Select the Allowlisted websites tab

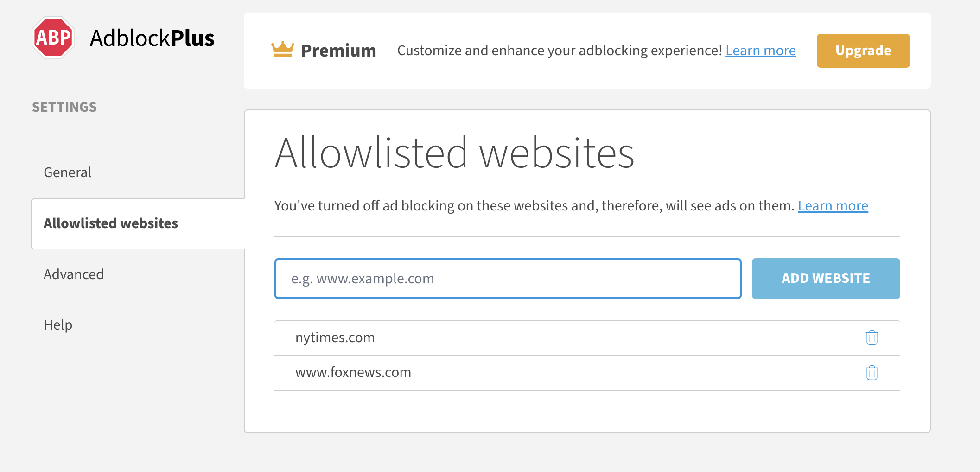point(111,223)
